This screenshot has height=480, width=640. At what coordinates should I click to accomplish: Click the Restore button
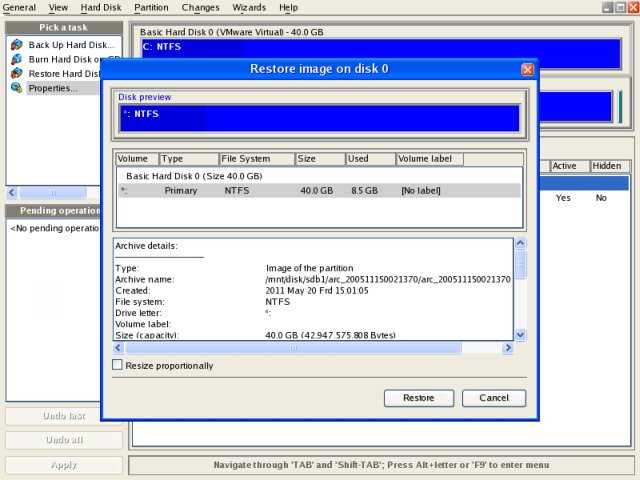point(419,398)
